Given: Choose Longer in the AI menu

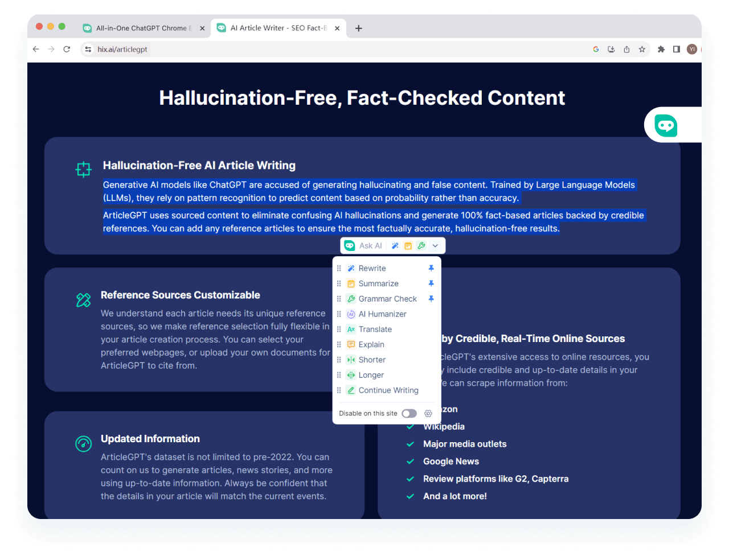Looking at the screenshot, I should [372, 374].
